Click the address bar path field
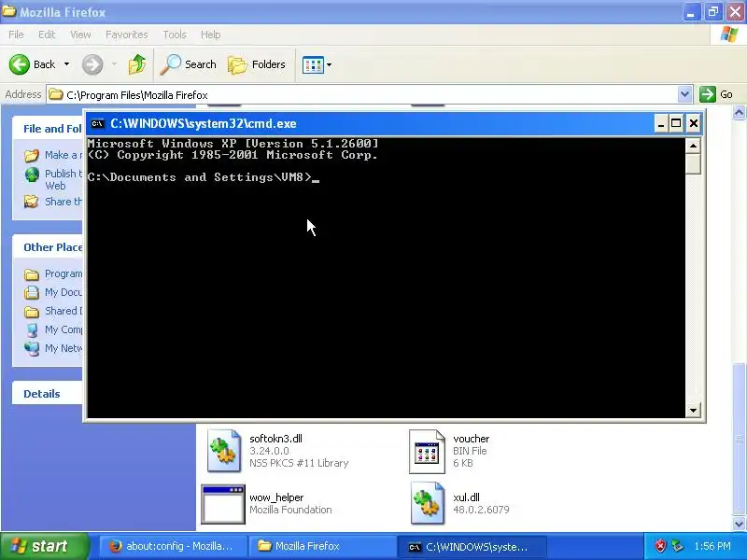The width and height of the screenshot is (747, 560). [362, 95]
